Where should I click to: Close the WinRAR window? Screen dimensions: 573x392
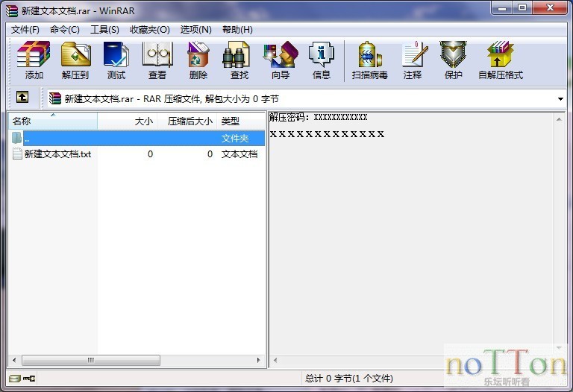click(x=550, y=8)
